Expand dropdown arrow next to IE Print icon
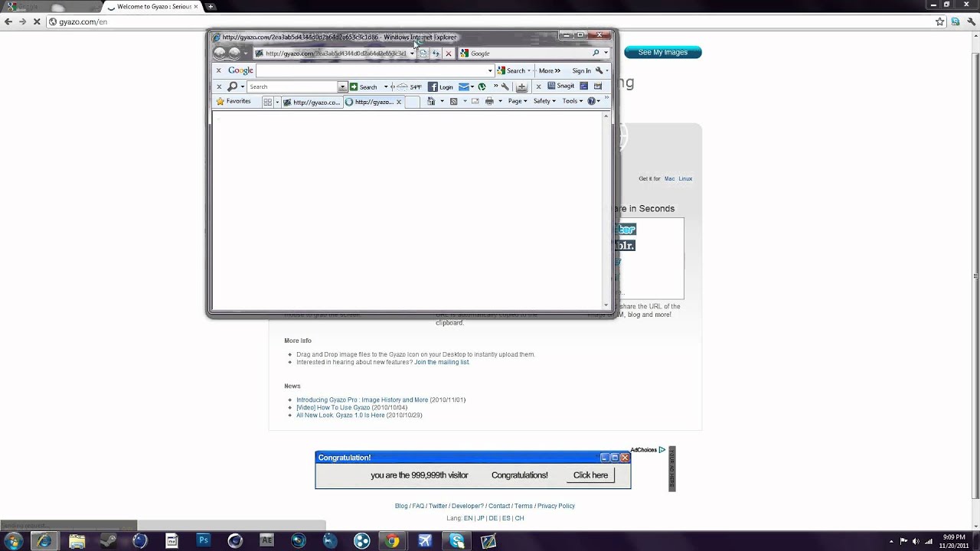The height and width of the screenshot is (551, 980). tap(500, 101)
